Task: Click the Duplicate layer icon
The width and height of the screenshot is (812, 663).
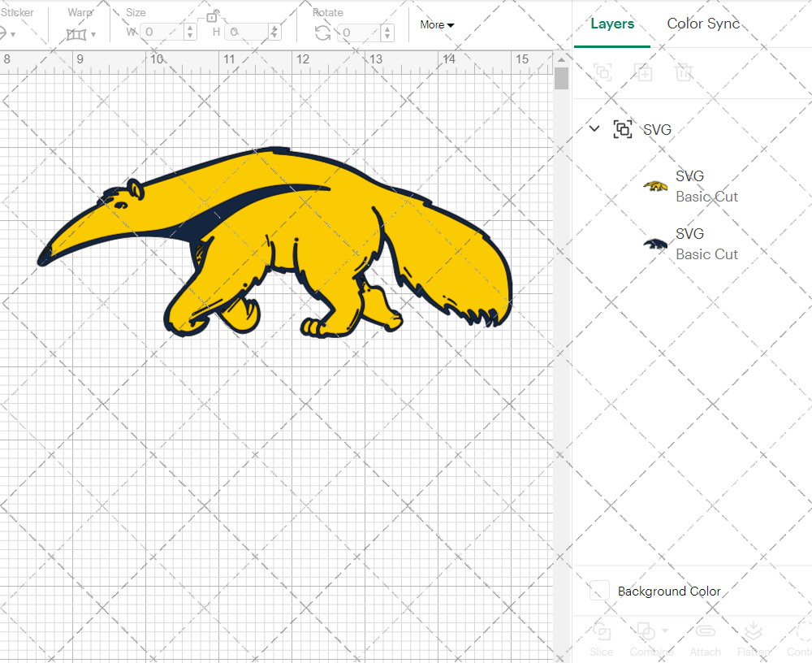Action: (x=643, y=72)
